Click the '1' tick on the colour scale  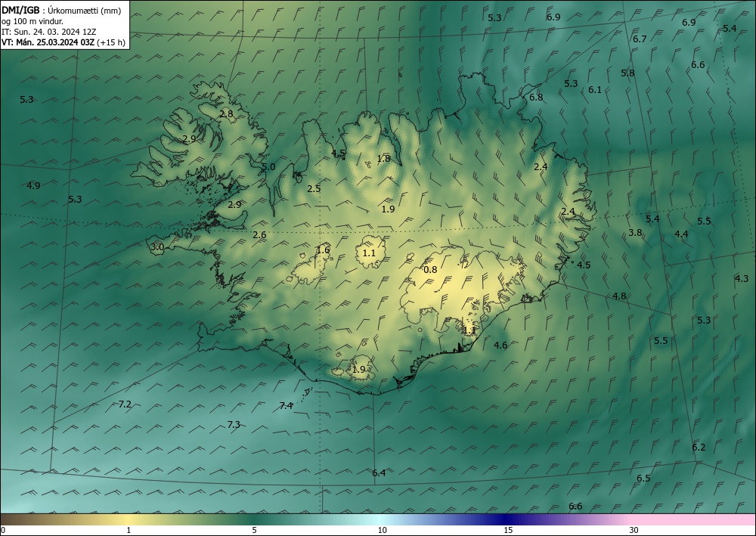click(129, 530)
